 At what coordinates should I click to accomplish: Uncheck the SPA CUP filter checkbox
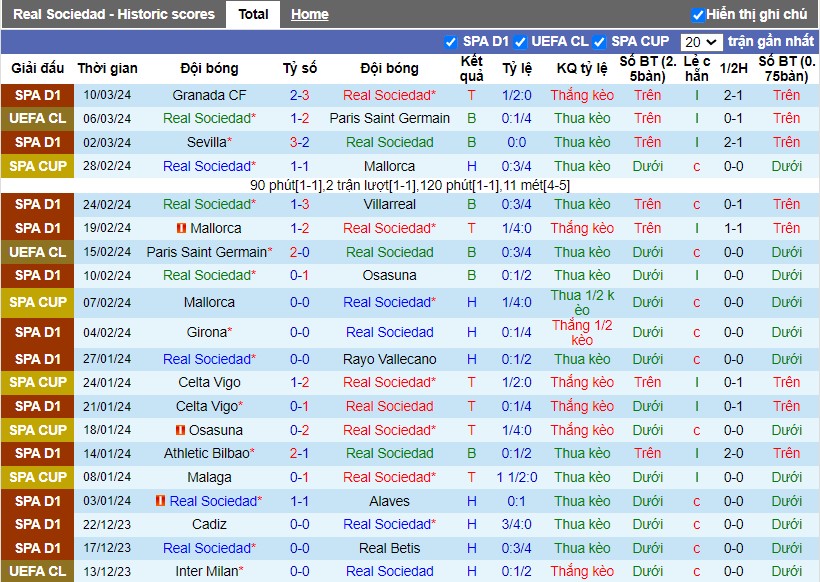click(599, 42)
